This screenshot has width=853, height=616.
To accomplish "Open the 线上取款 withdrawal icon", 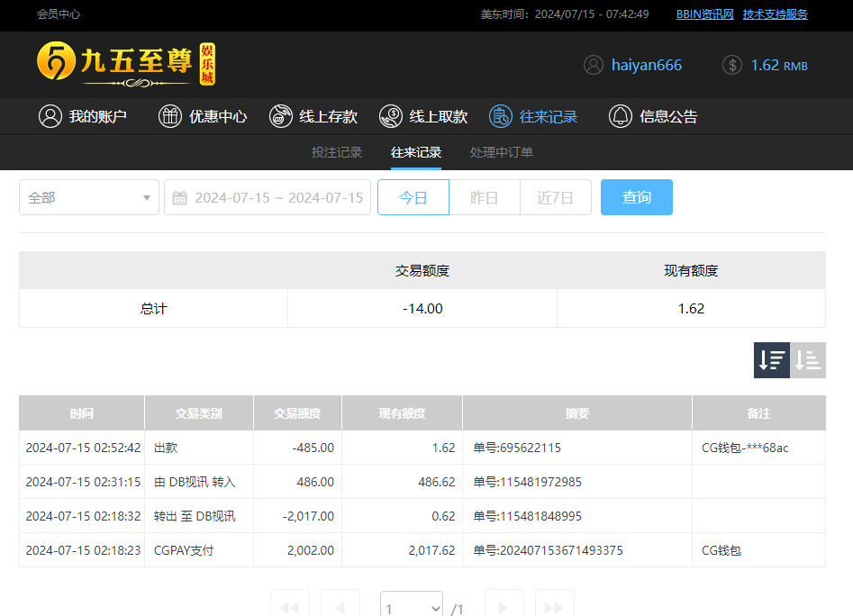I will coord(390,116).
